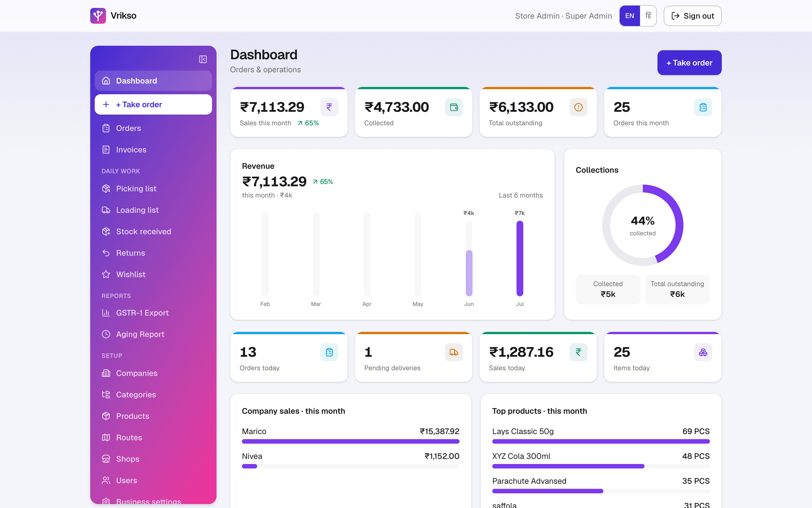
Task: Click the 'Last 6 months' label
Action: tap(520, 195)
